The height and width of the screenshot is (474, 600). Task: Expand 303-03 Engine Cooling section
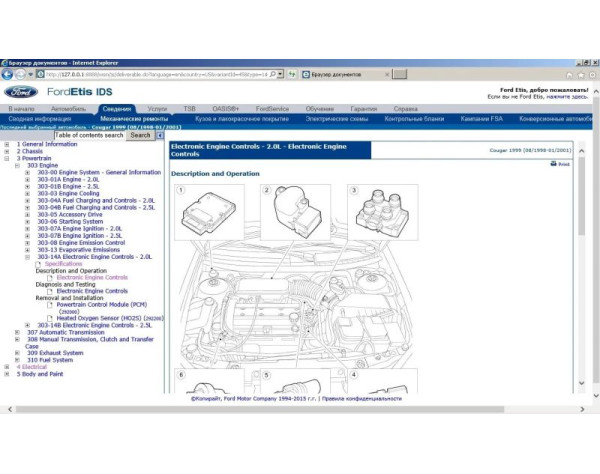pos(28,193)
